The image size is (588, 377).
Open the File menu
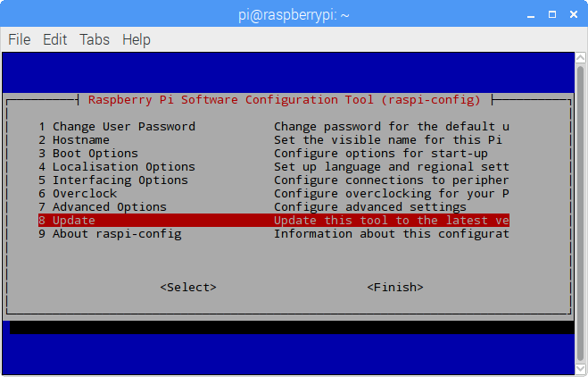(19, 39)
